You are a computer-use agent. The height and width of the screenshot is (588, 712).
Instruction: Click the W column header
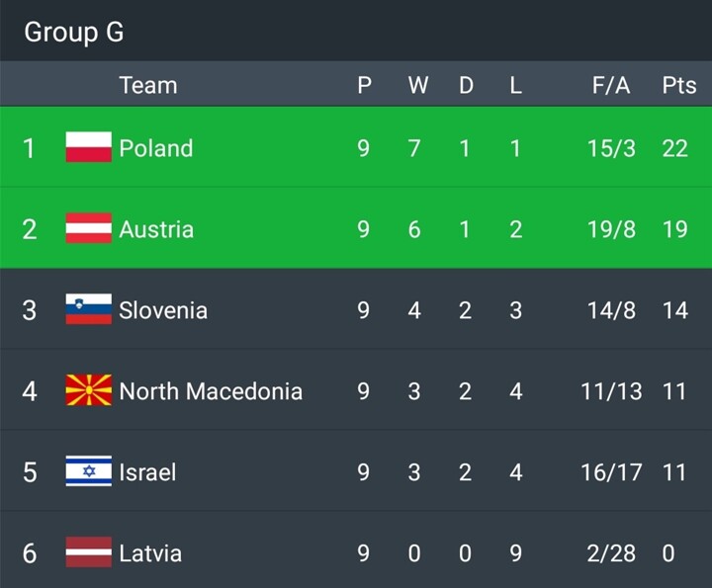pyautogui.click(x=417, y=85)
